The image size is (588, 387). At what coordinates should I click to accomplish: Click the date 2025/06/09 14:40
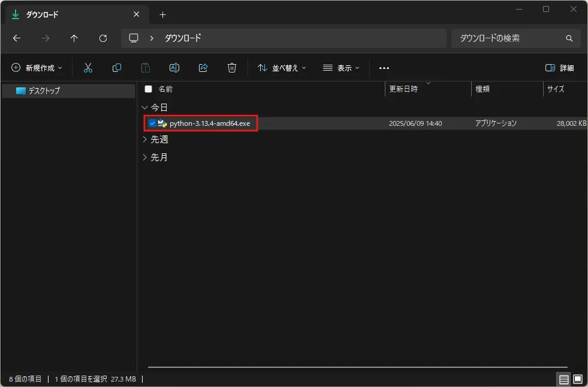(x=415, y=123)
